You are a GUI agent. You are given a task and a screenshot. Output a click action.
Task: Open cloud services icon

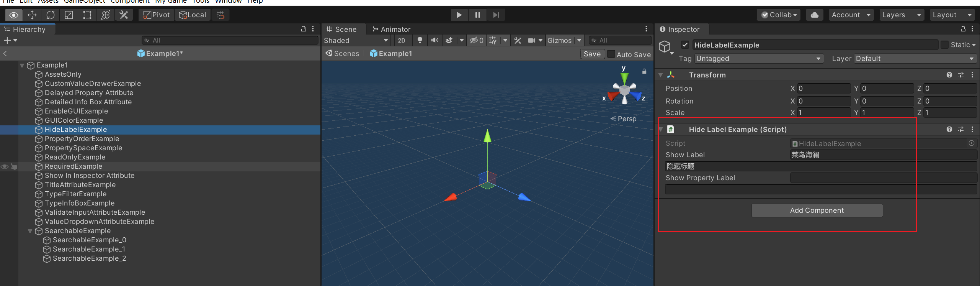coord(815,15)
